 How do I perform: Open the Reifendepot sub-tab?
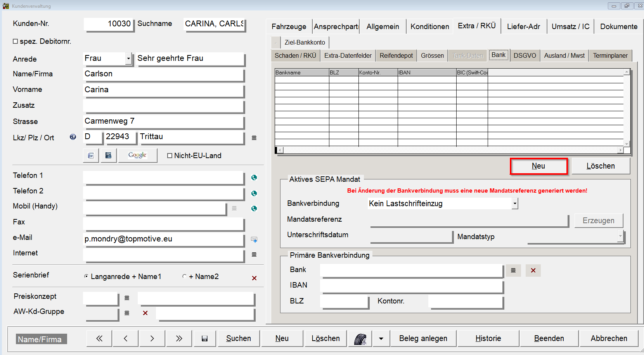pos(396,55)
